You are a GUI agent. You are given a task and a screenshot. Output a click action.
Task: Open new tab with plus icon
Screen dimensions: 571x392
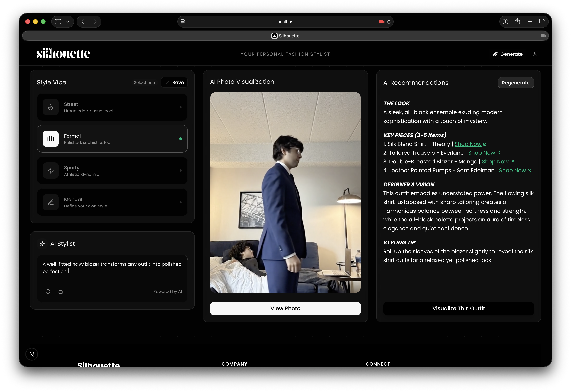[530, 22]
